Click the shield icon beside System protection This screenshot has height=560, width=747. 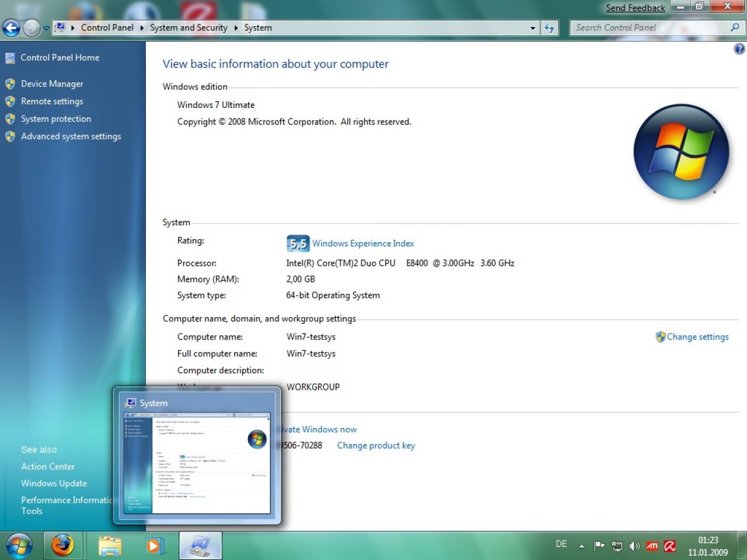click(10, 118)
